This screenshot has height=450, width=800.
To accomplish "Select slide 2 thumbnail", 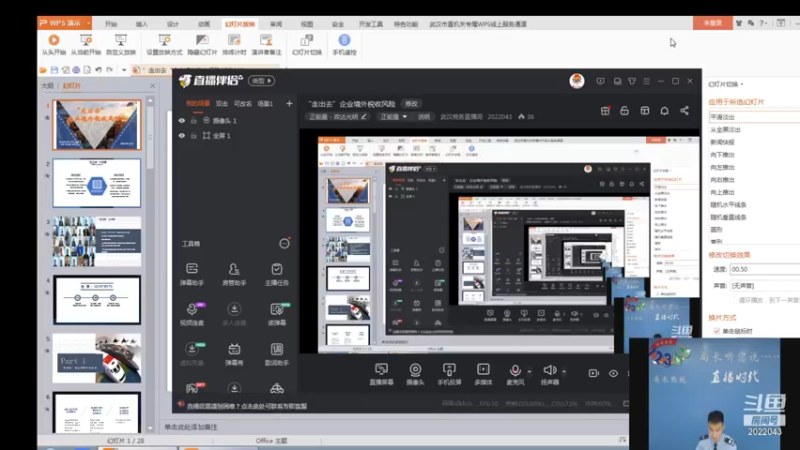I will [97, 183].
